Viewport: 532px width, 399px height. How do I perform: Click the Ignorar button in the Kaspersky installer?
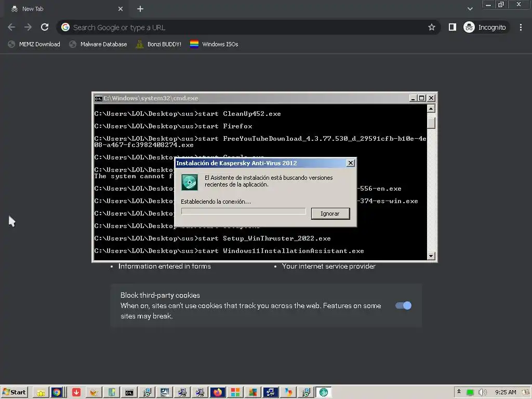[330, 214]
